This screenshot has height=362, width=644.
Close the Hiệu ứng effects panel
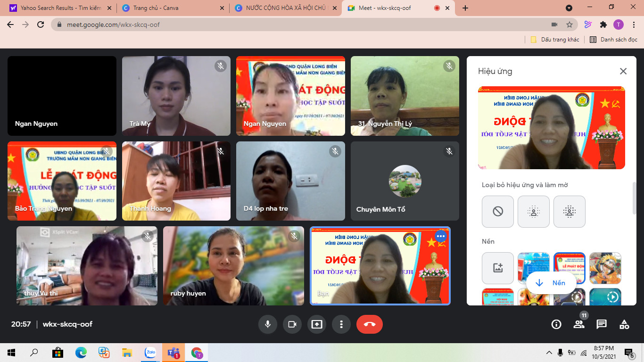623,71
